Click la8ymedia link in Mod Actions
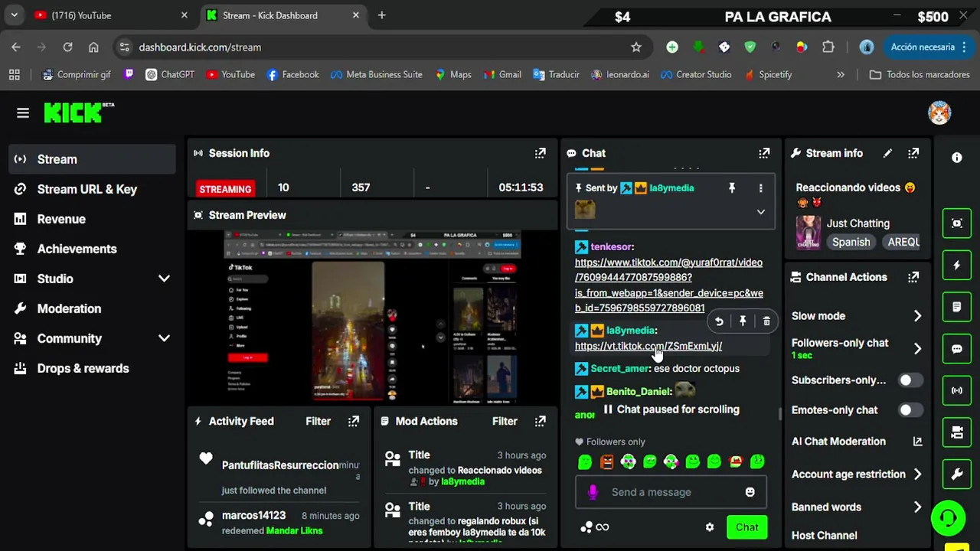This screenshot has width=980, height=551. [x=462, y=481]
